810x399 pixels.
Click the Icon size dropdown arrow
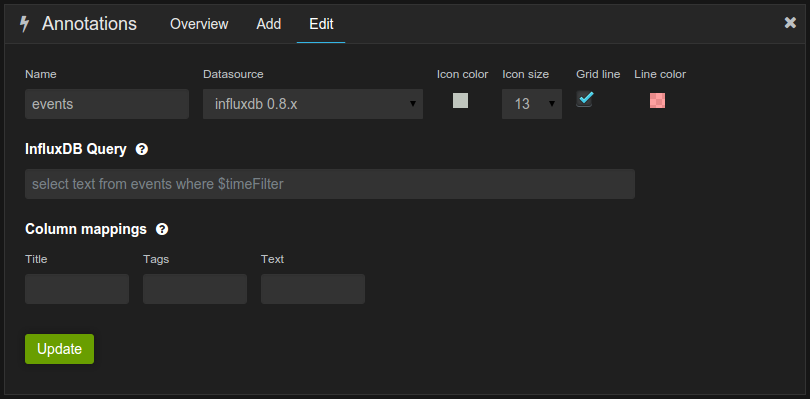click(x=552, y=104)
